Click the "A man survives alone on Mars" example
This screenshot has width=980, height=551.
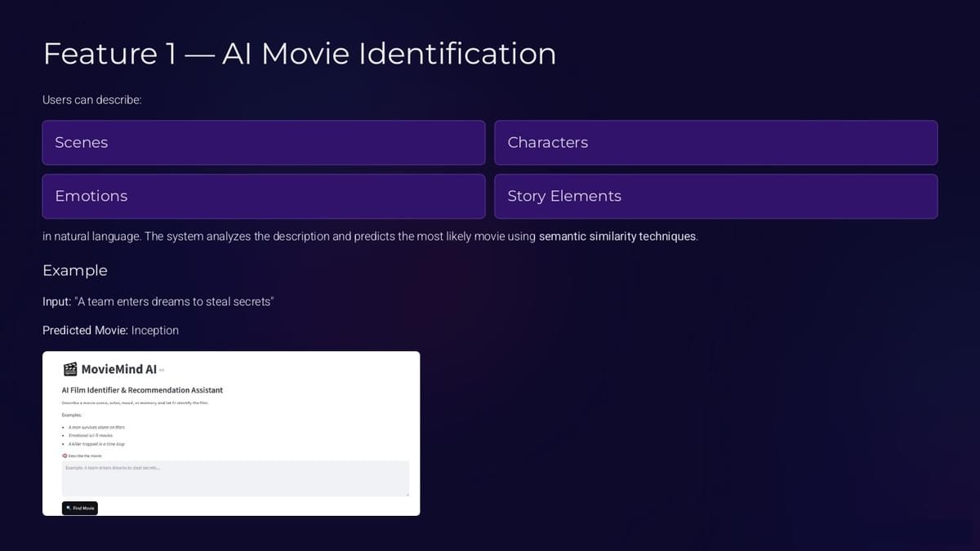[x=96, y=427]
